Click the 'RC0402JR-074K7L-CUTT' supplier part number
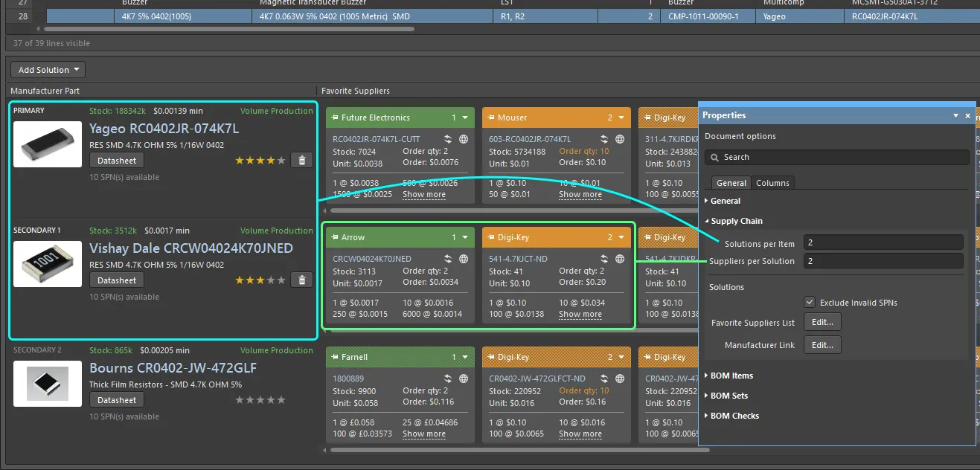Screen dimensions: 980x470 pyautogui.click(x=377, y=139)
